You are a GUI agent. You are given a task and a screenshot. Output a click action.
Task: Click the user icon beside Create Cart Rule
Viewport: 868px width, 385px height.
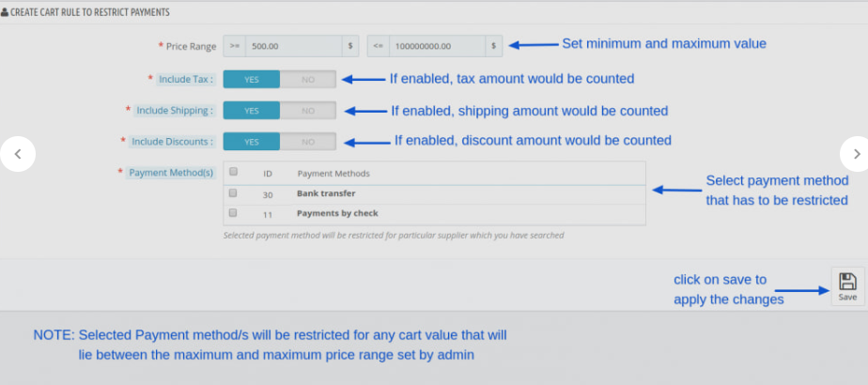click(x=5, y=13)
